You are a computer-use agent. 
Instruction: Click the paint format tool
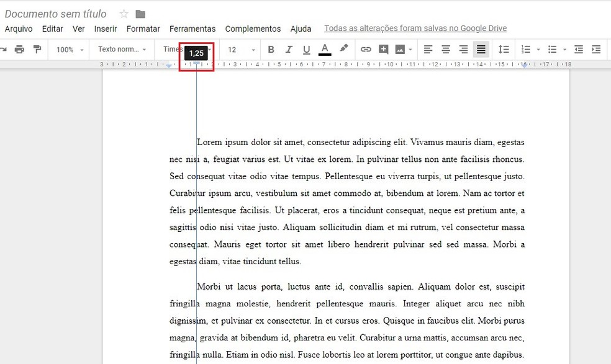36,50
